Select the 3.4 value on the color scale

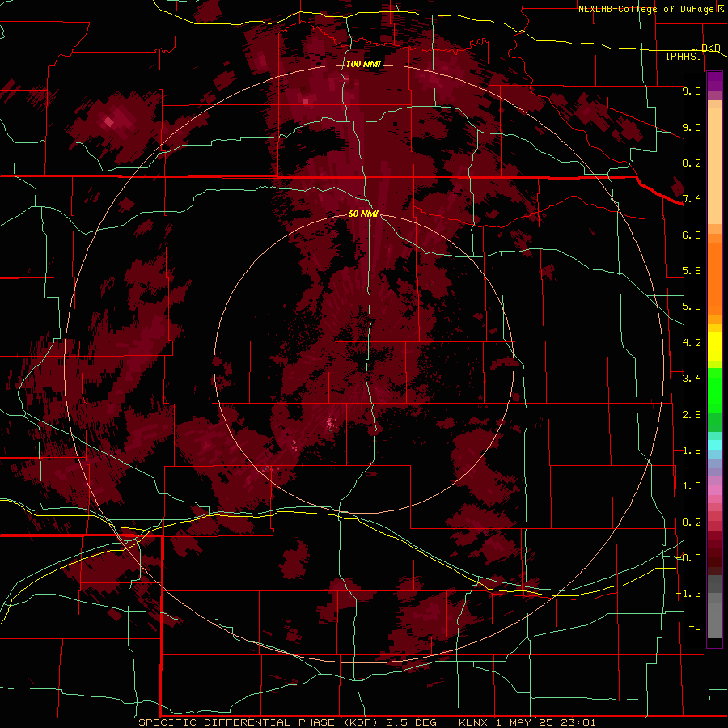(692, 379)
